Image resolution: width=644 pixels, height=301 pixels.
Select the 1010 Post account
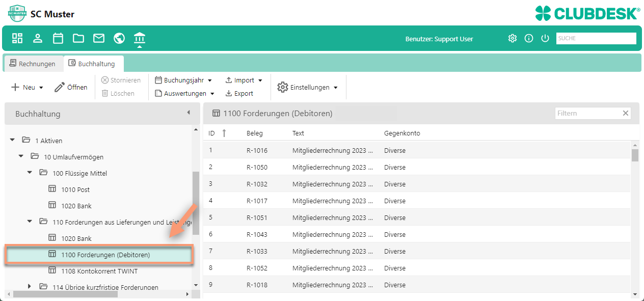(x=75, y=189)
